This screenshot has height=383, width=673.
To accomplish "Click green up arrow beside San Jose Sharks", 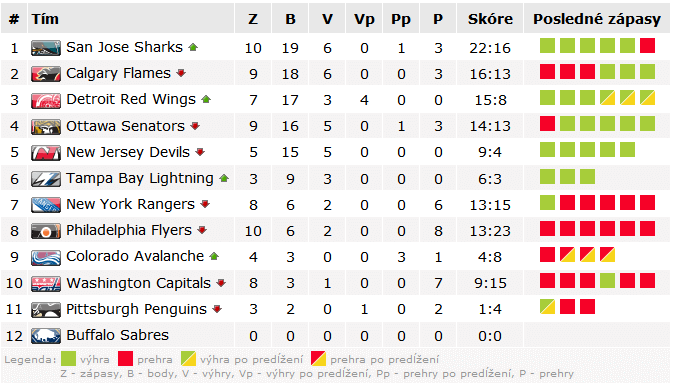I will pos(193,47).
